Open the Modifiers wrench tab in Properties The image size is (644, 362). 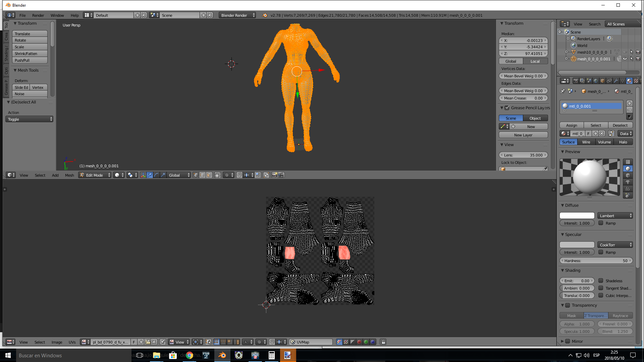pos(616,81)
